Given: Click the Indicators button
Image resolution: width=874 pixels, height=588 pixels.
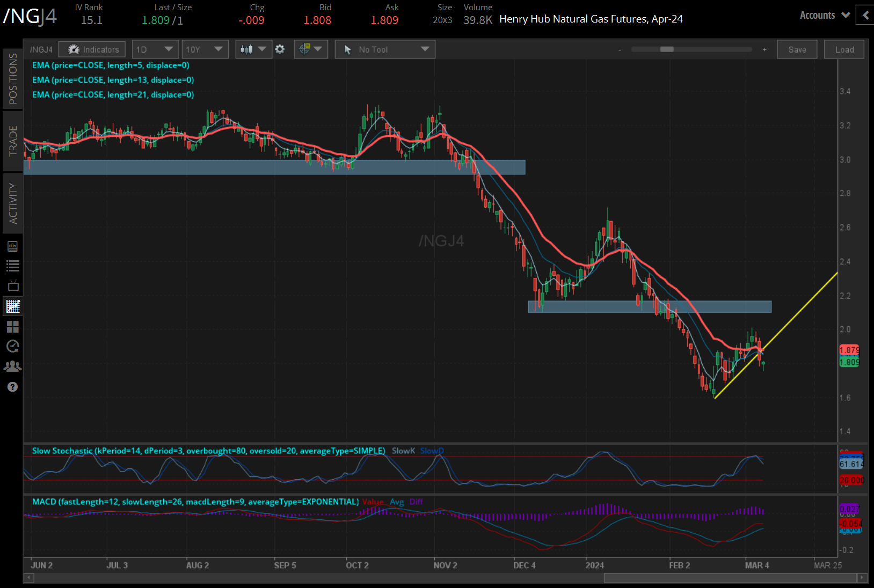Looking at the screenshot, I should [x=92, y=49].
